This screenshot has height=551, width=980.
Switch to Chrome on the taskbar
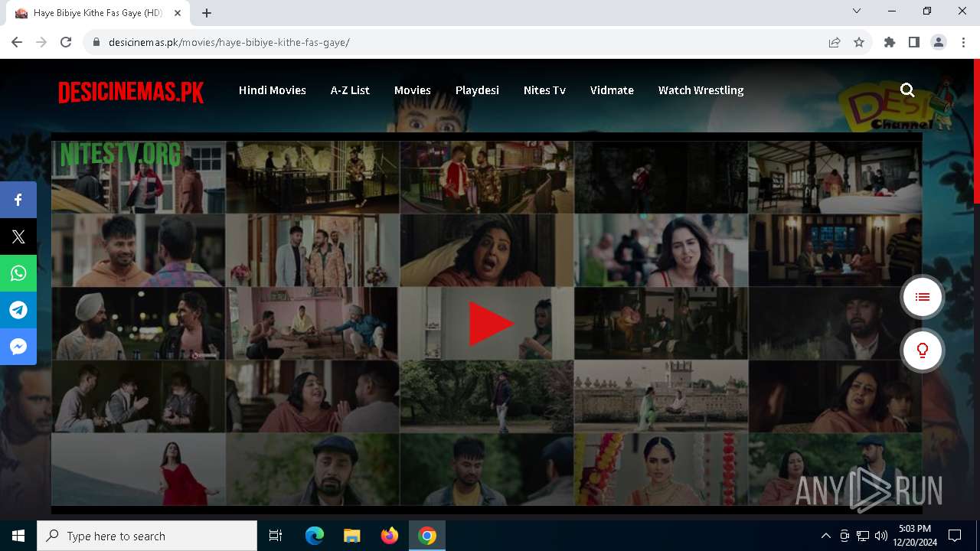point(427,536)
